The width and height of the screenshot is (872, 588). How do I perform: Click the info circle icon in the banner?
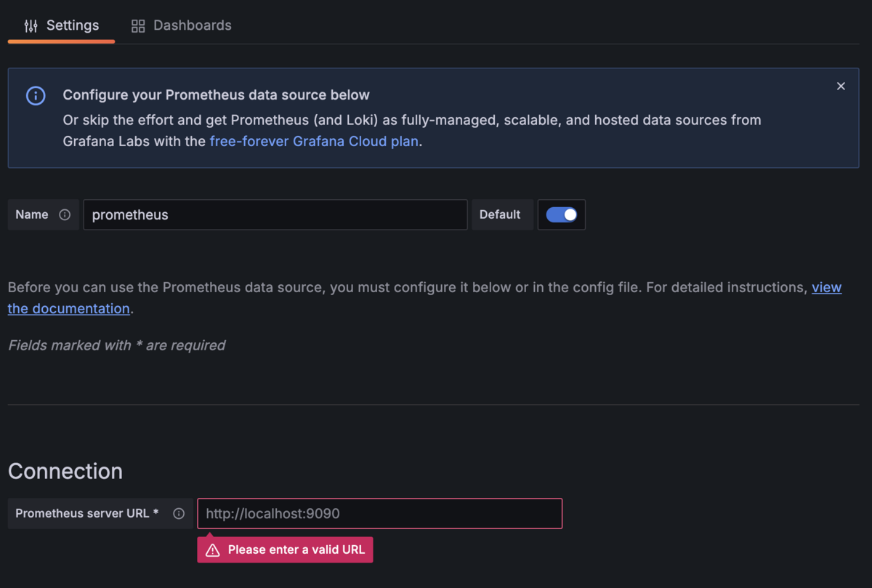[36, 95]
